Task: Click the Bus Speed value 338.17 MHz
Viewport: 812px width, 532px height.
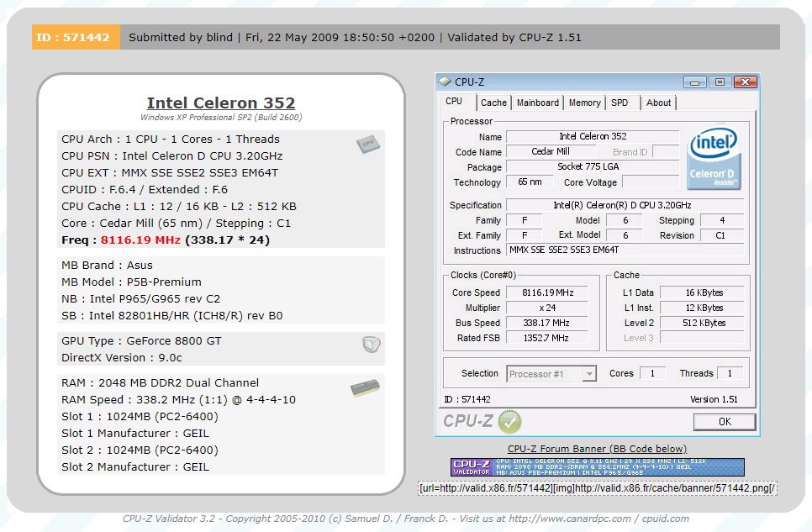Action: pyautogui.click(x=547, y=323)
